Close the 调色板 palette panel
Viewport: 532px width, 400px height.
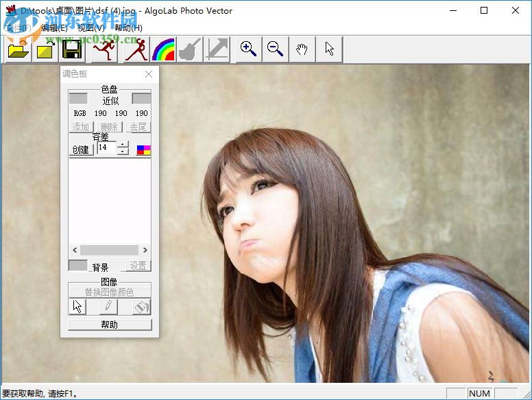pyautogui.click(x=149, y=74)
